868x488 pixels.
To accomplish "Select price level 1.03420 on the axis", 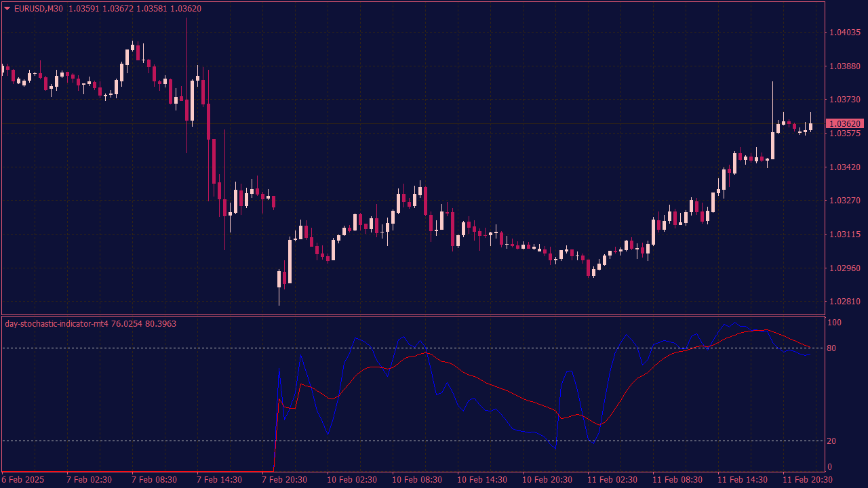I will coord(844,167).
